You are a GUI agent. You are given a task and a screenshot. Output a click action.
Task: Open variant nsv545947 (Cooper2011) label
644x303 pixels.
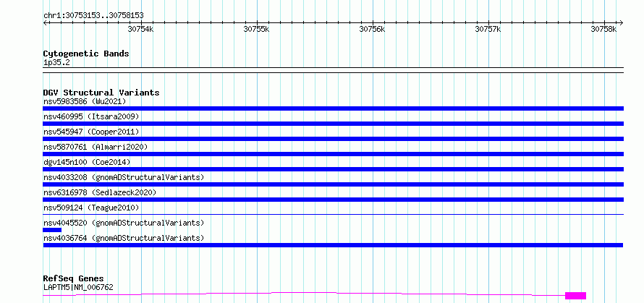91,132
